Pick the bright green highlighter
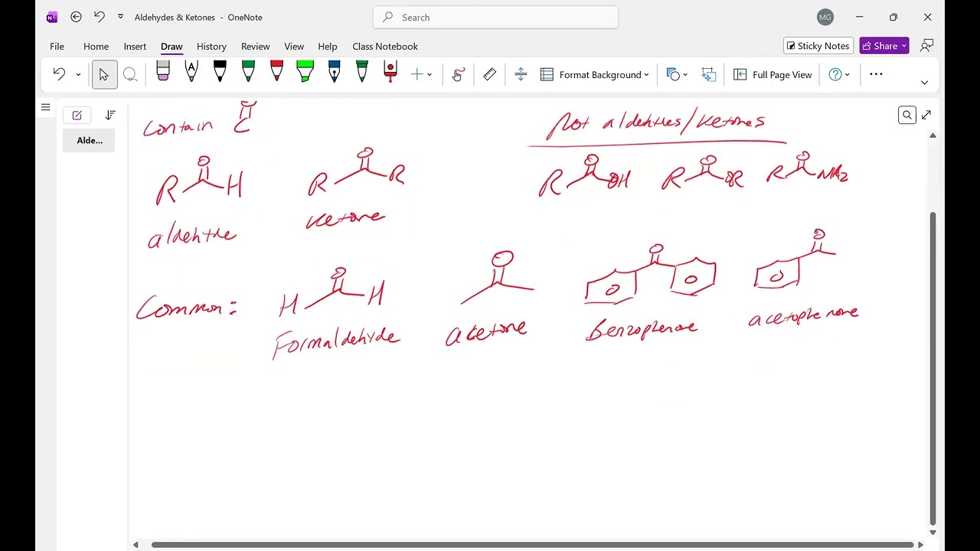The image size is (980, 551). point(305,72)
